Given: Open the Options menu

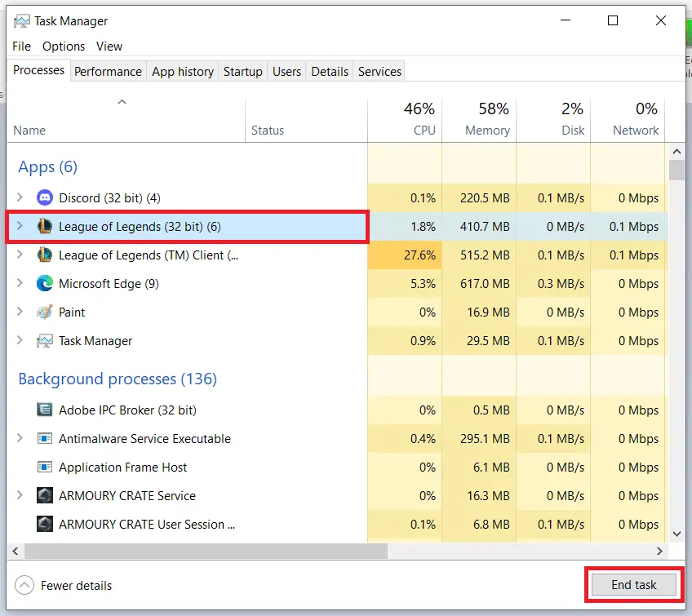Looking at the screenshot, I should click(64, 47).
